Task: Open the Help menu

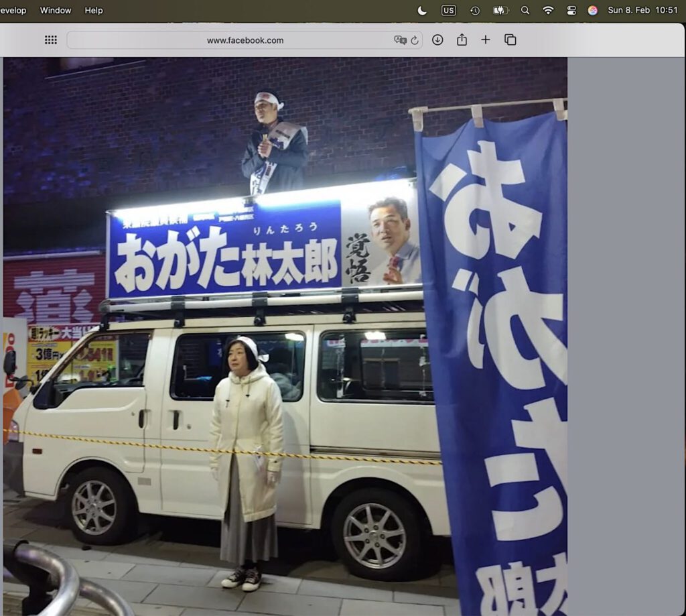Action: 94,10
